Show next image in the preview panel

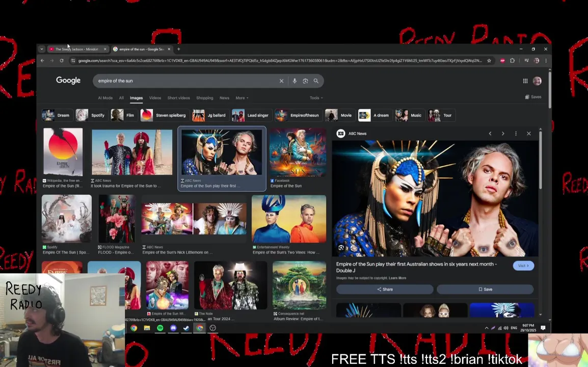pyautogui.click(x=503, y=134)
